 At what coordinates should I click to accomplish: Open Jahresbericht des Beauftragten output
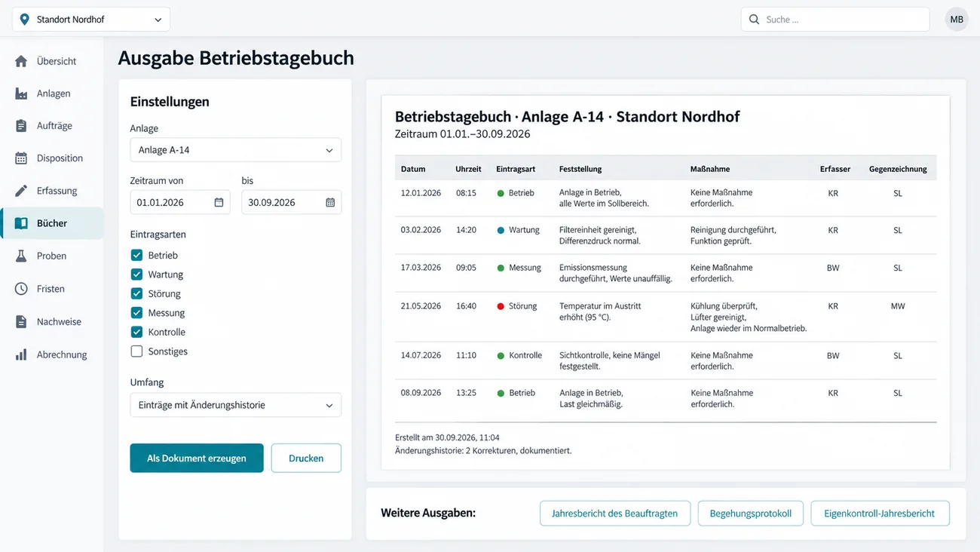click(x=614, y=514)
